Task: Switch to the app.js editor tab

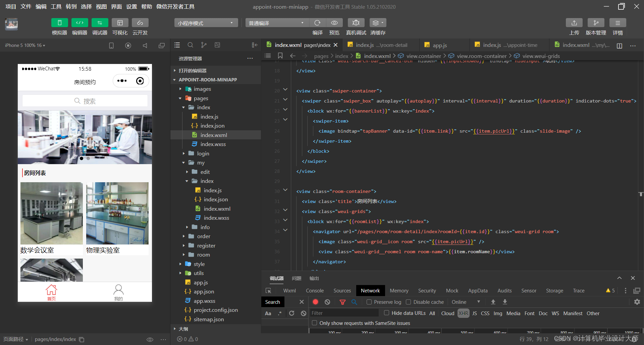Action: (x=440, y=45)
